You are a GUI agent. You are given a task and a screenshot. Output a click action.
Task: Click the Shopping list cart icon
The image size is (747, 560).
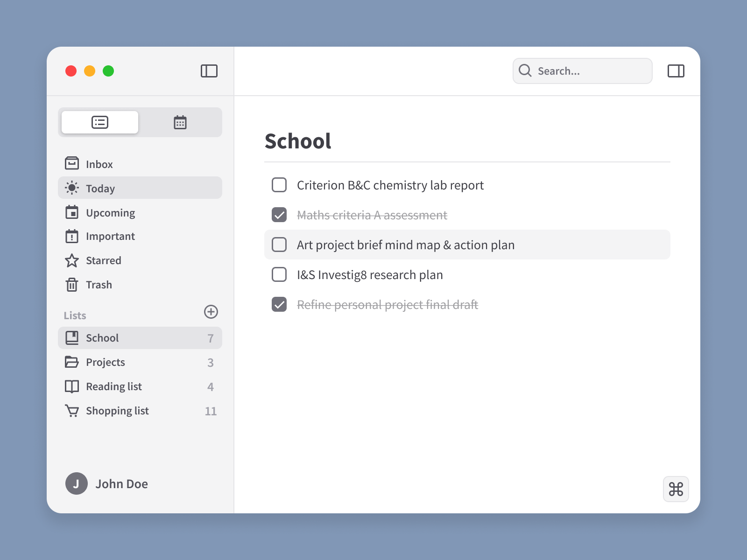72,411
